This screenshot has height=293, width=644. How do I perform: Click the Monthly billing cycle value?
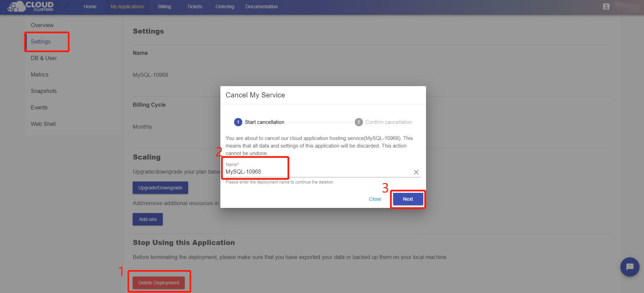click(x=142, y=127)
